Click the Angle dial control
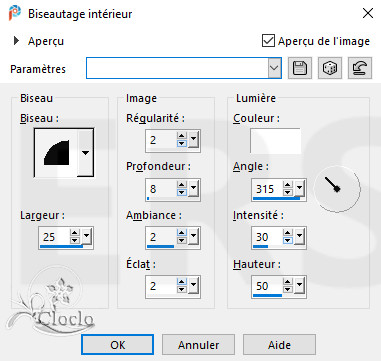 point(337,188)
